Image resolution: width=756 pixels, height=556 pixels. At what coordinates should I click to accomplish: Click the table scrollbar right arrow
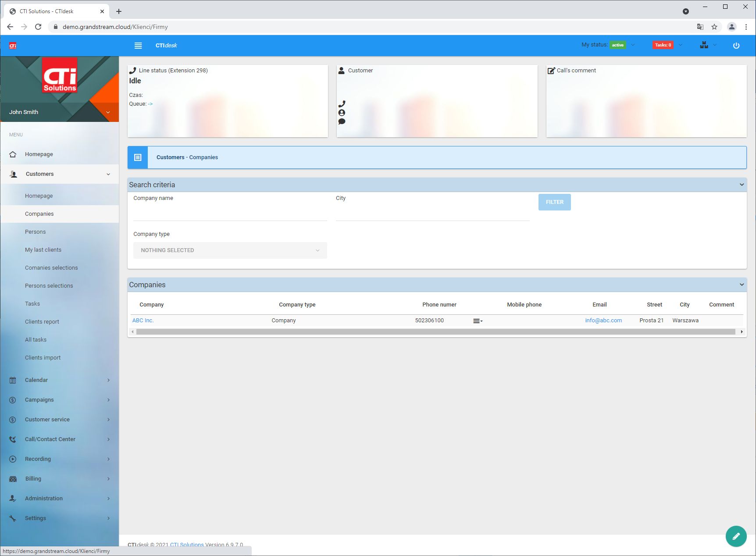[x=742, y=332]
